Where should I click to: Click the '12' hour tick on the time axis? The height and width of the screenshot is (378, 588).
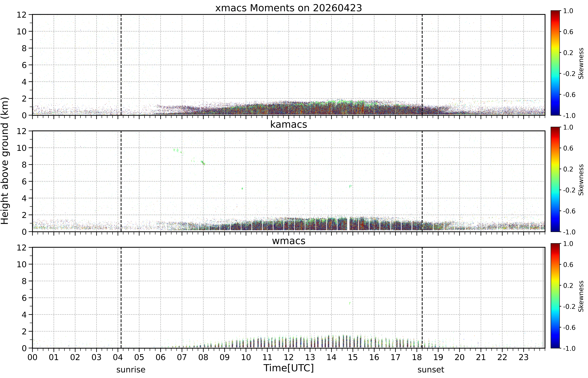pyautogui.click(x=289, y=357)
